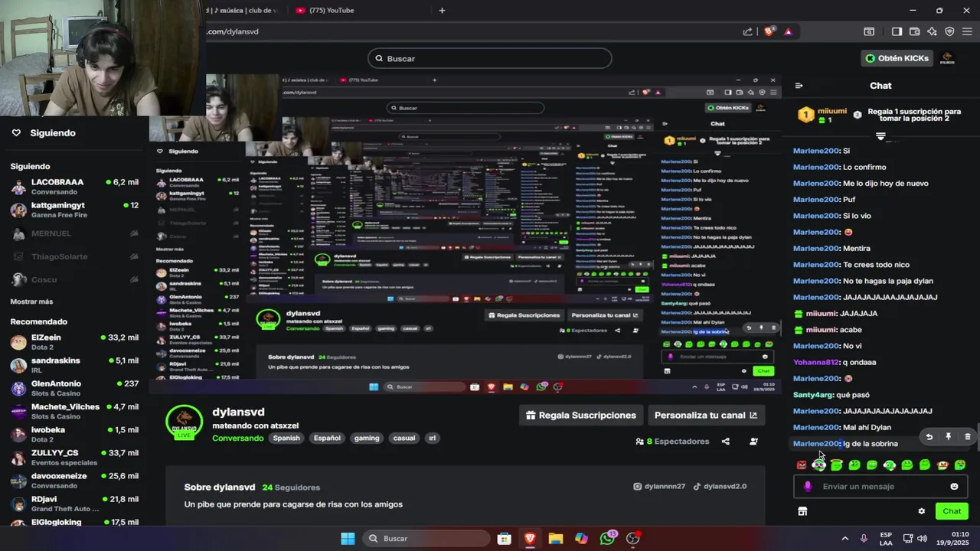Click the last green heart-eyes emote
Screen dimensions: 980x551
coord(960,465)
